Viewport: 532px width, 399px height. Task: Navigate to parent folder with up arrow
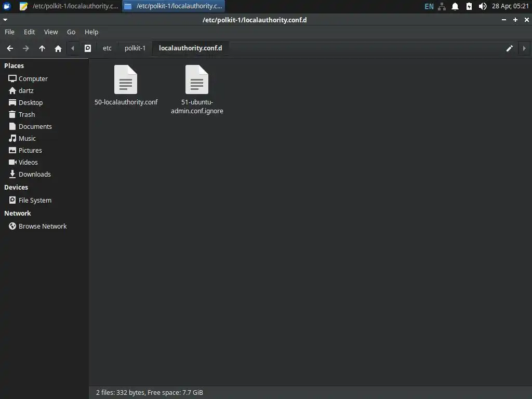(x=42, y=48)
